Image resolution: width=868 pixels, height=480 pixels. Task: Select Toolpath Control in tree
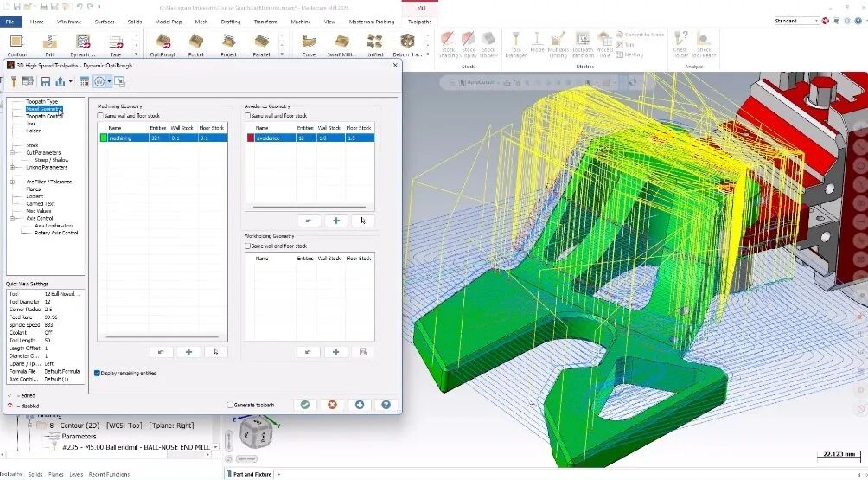point(44,116)
